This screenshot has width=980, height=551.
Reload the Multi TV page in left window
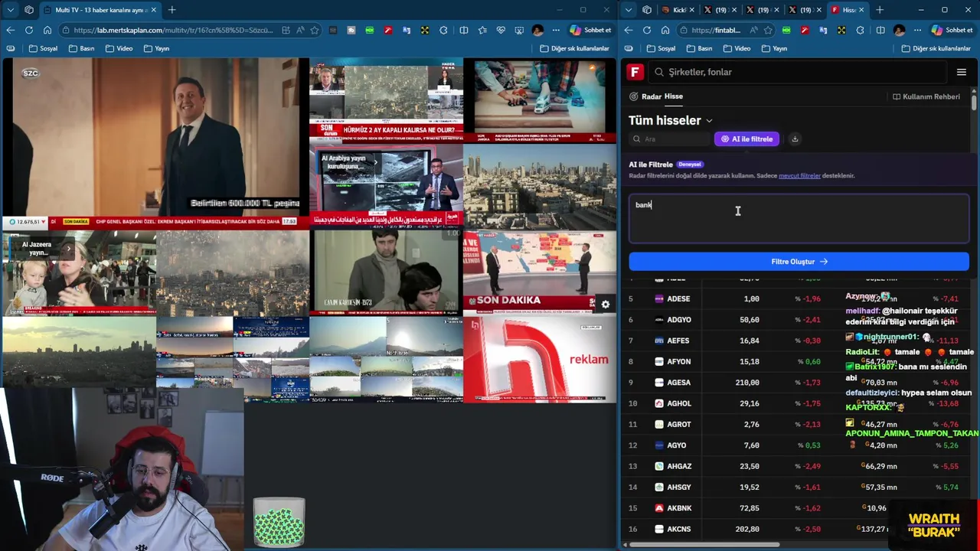click(29, 30)
